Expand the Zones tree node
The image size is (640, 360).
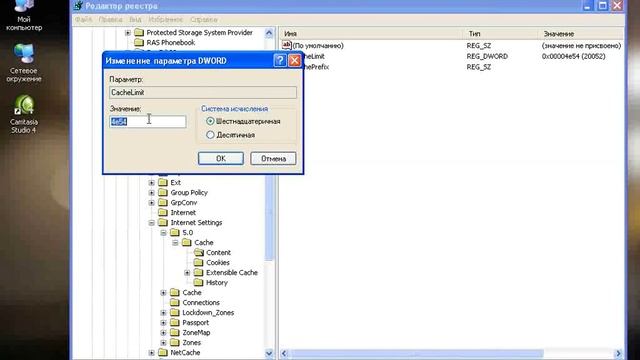pos(163,342)
